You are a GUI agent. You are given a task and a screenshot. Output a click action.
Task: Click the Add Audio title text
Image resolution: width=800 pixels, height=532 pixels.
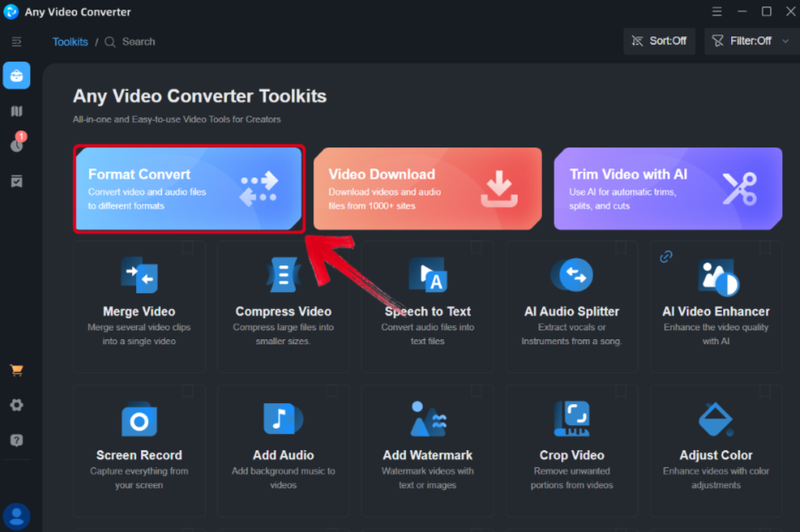pos(283,455)
